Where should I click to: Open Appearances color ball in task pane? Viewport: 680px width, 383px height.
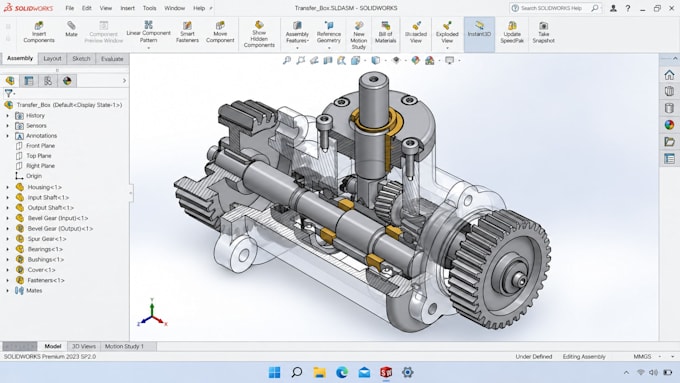pyautogui.click(x=669, y=125)
